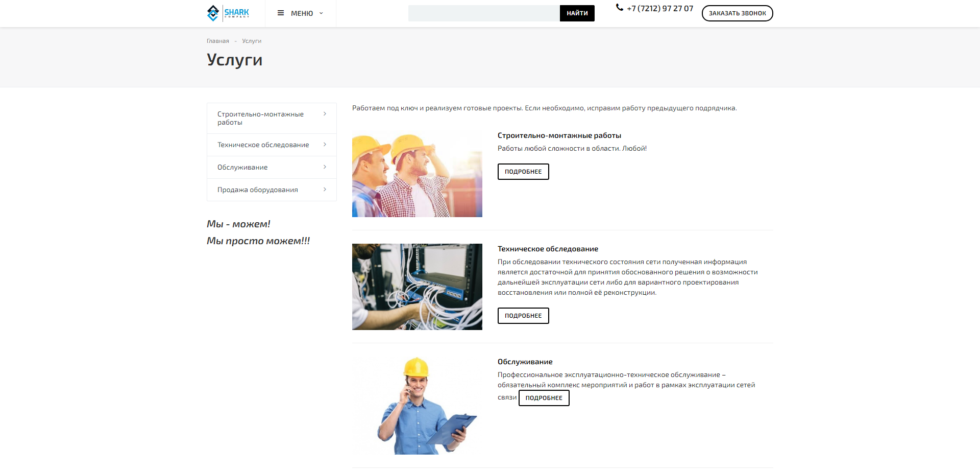Click ПОДРОБНЕЕ under Строительно-монтажные работы
The height and width of the screenshot is (470, 980).
coord(523,172)
